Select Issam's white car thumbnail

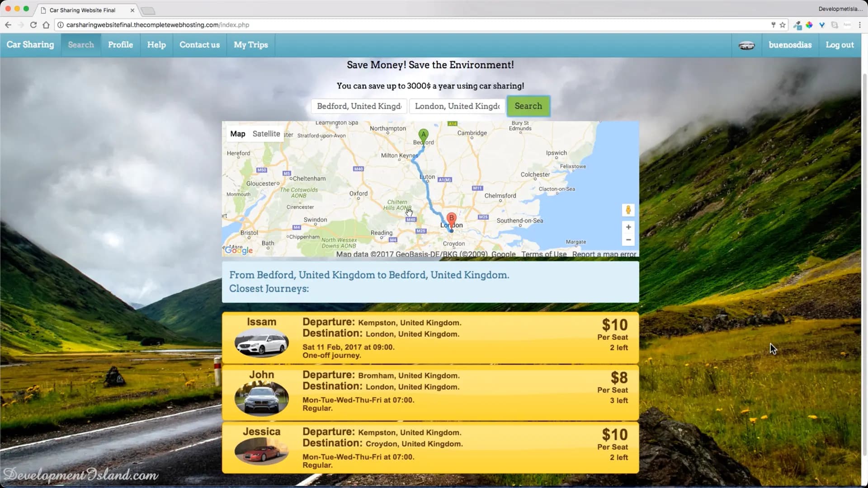point(261,343)
